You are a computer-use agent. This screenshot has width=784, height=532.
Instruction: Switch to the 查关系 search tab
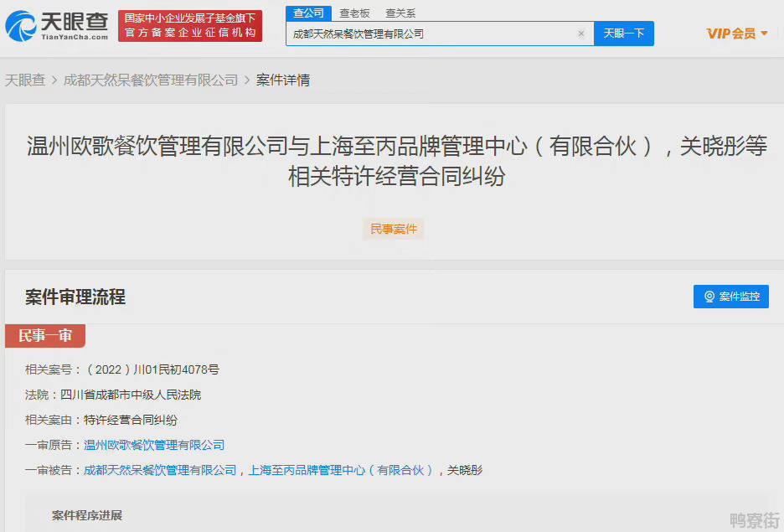(400, 13)
